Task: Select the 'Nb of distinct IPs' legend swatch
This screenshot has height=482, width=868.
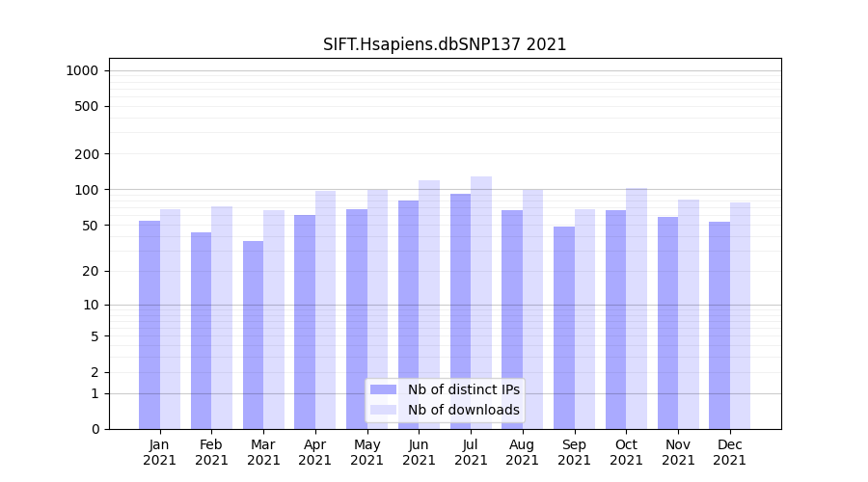Action: coord(383,389)
